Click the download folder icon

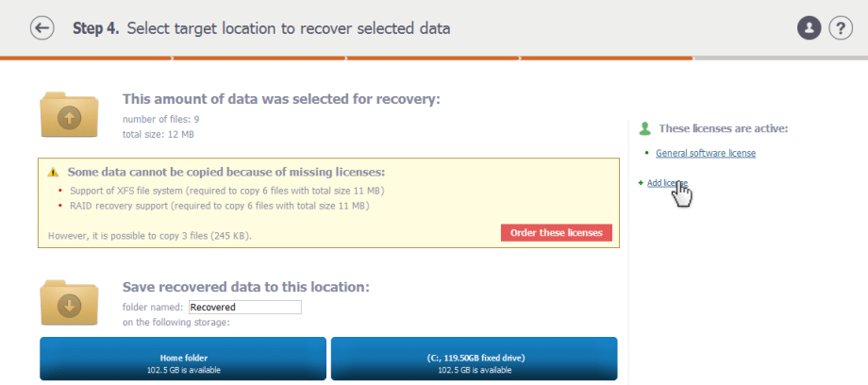[69, 303]
